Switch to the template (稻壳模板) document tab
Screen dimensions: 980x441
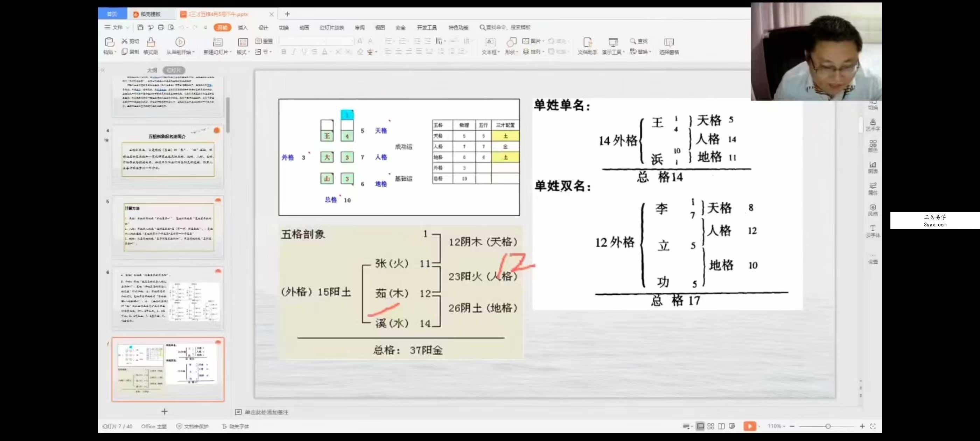tap(150, 14)
